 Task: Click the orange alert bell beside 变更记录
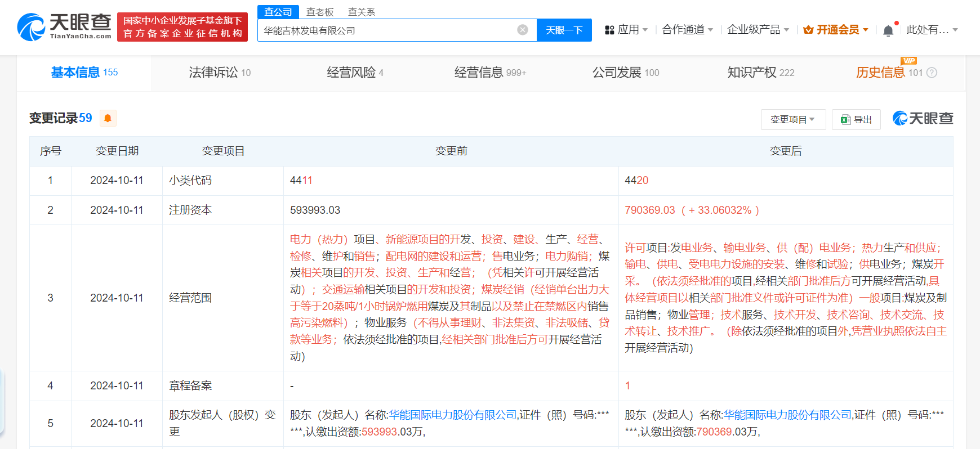point(108,118)
